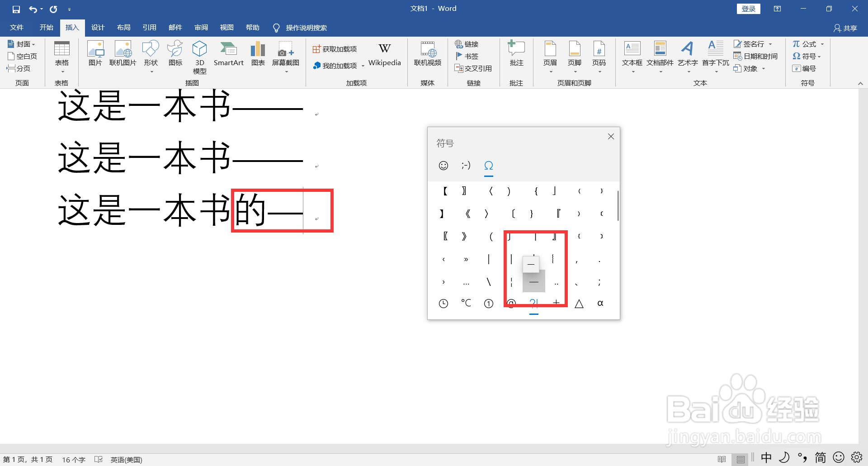Open the 符号 symbol dropdown in ribbon

tap(807, 56)
